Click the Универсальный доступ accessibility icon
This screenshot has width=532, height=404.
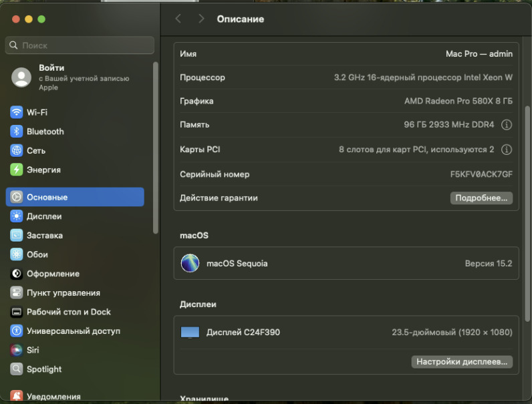click(16, 331)
